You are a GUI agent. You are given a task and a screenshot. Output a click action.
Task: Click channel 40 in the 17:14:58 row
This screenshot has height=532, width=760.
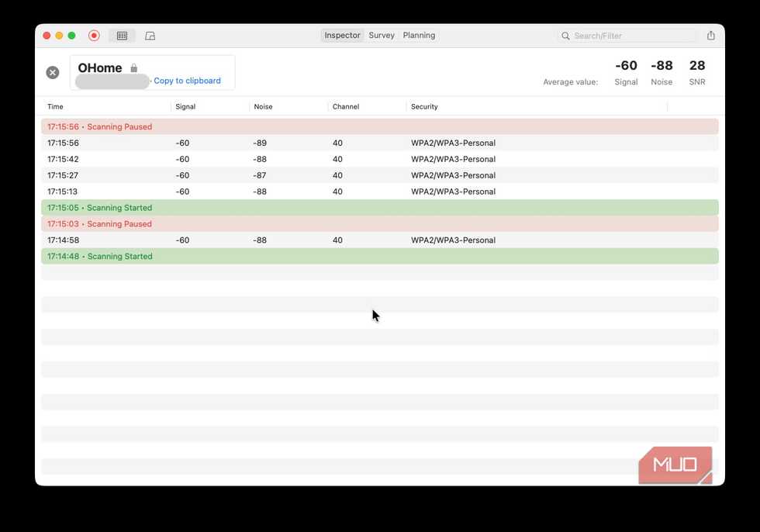click(337, 240)
